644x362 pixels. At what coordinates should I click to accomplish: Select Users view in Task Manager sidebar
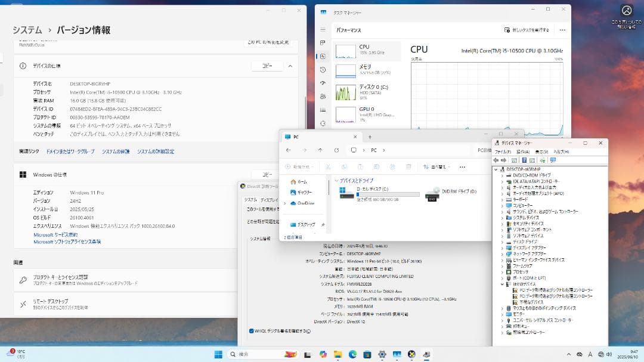point(323,95)
